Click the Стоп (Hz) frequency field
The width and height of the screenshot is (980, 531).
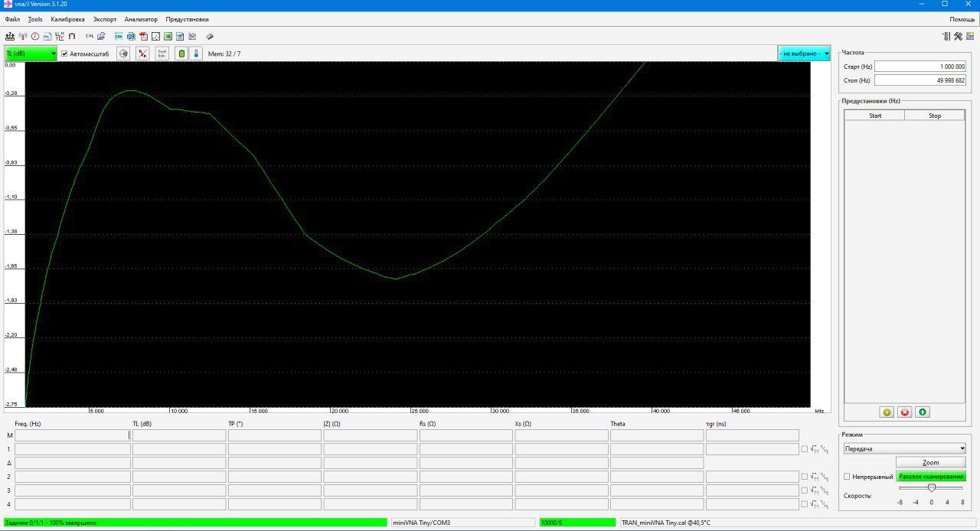[x=920, y=80]
